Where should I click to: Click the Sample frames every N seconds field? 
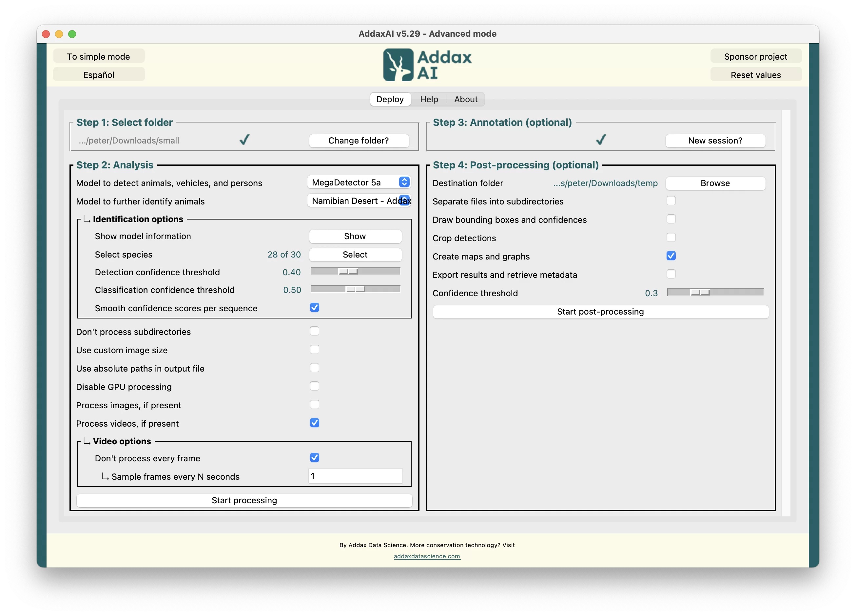355,476
